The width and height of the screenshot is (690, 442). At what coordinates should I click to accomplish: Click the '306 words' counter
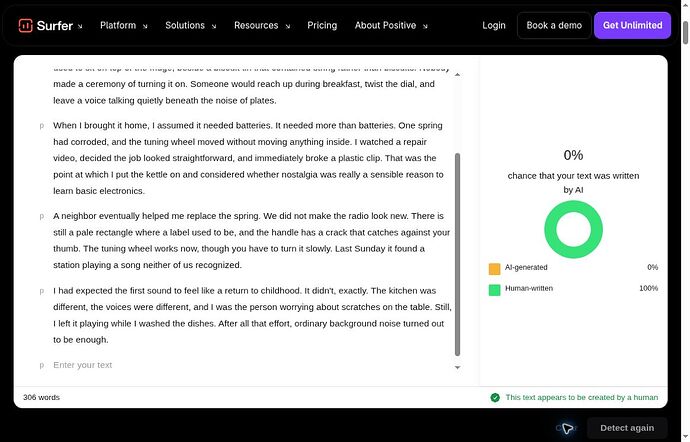point(41,397)
